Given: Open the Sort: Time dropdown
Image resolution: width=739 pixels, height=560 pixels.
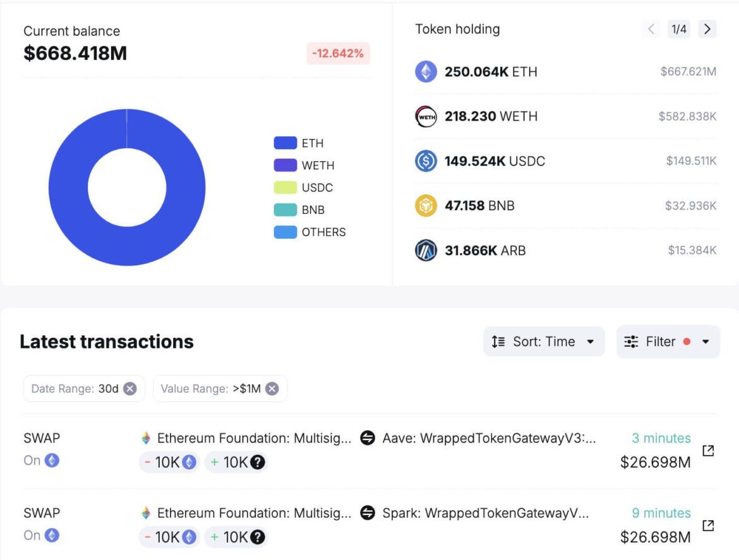Looking at the screenshot, I should tap(543, 342).
